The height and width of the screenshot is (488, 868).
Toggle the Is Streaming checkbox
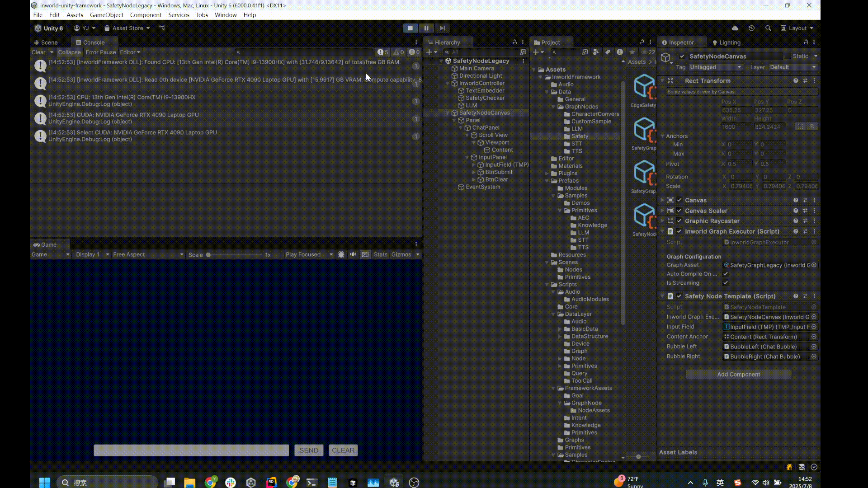726,283
